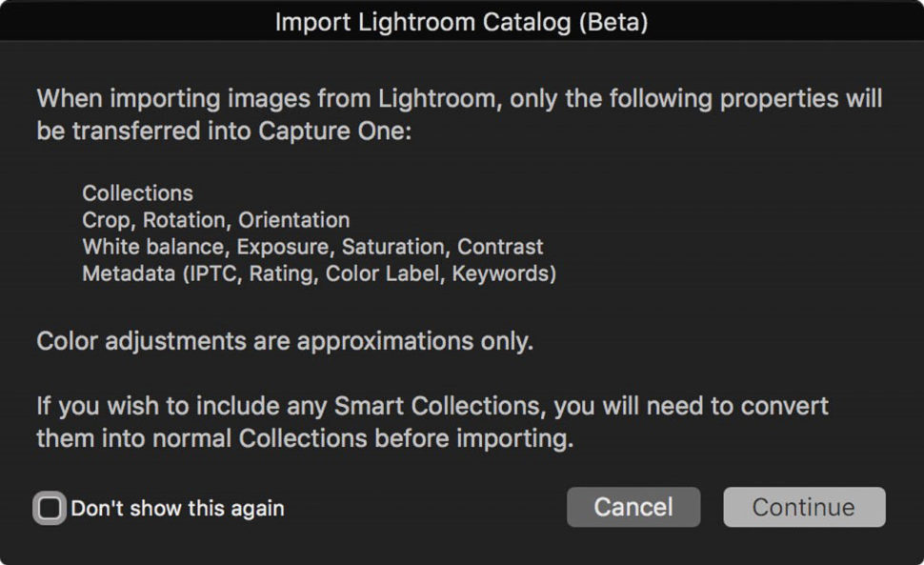This screenshot has height=565, width=924.
Task: Select the word "Collections" in the list
Action: [x=137, y=192]
